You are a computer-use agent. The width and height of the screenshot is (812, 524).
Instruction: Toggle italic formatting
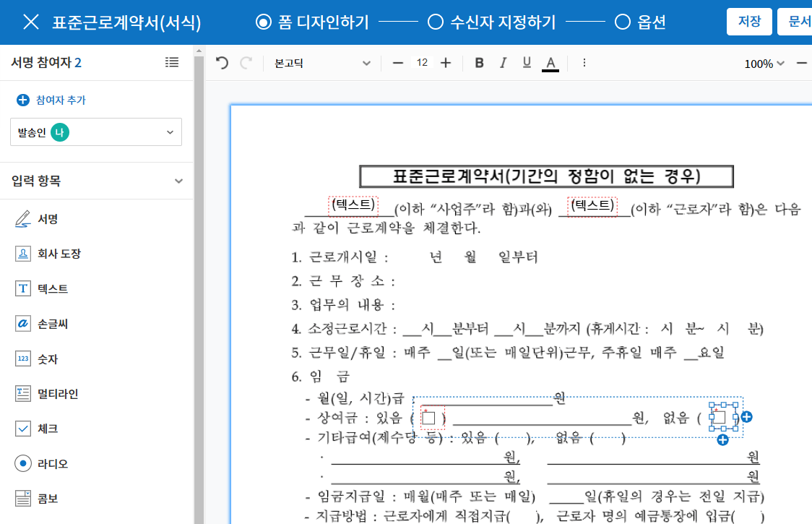coord(503,63)
